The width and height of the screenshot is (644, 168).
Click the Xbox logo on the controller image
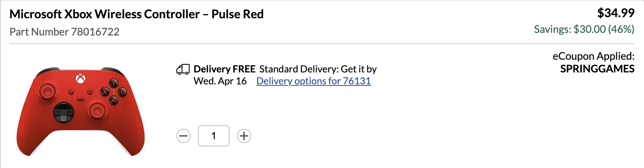point(80,78)
